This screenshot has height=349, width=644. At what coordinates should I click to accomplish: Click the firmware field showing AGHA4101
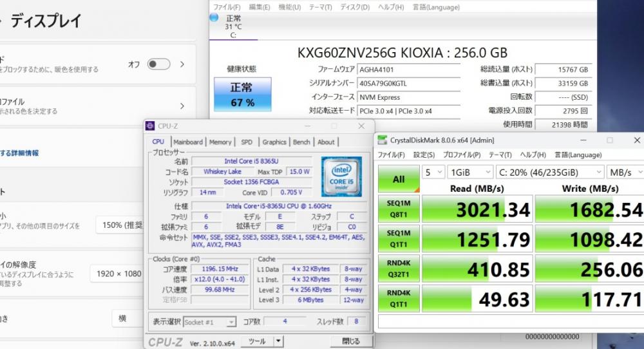409,70
